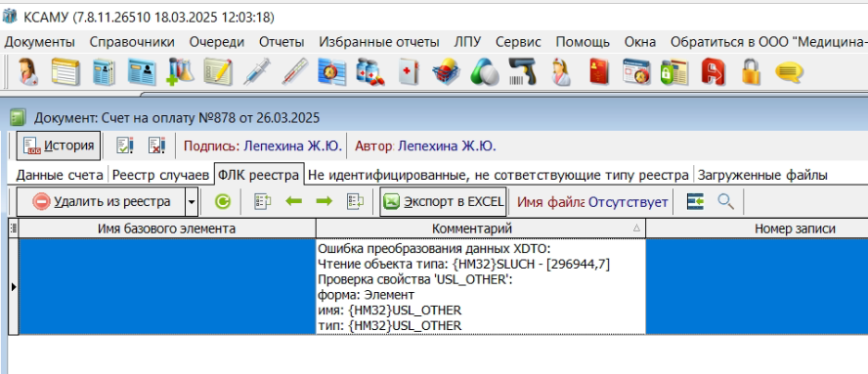This screenshot has width=868, height=374.
Task: Switch to the Реестр случаев tab
Action: (x=160, y=176)
